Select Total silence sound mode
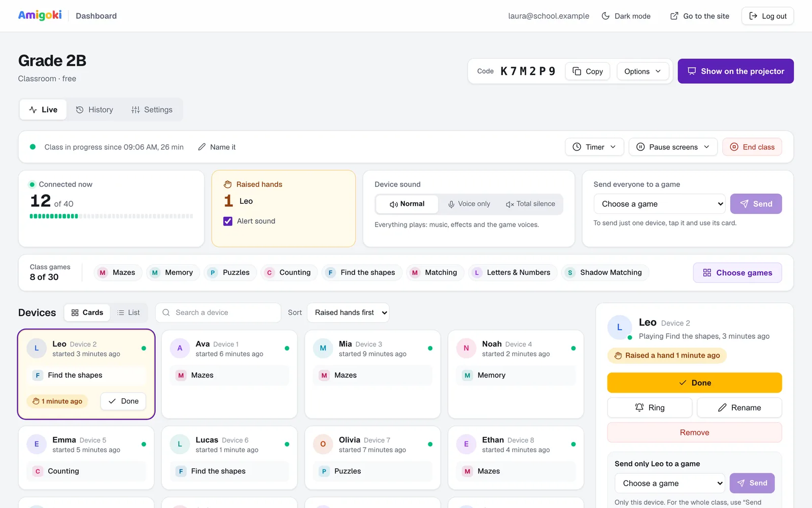Viewport: 812px width, 508px height. (x=530, y=204)
